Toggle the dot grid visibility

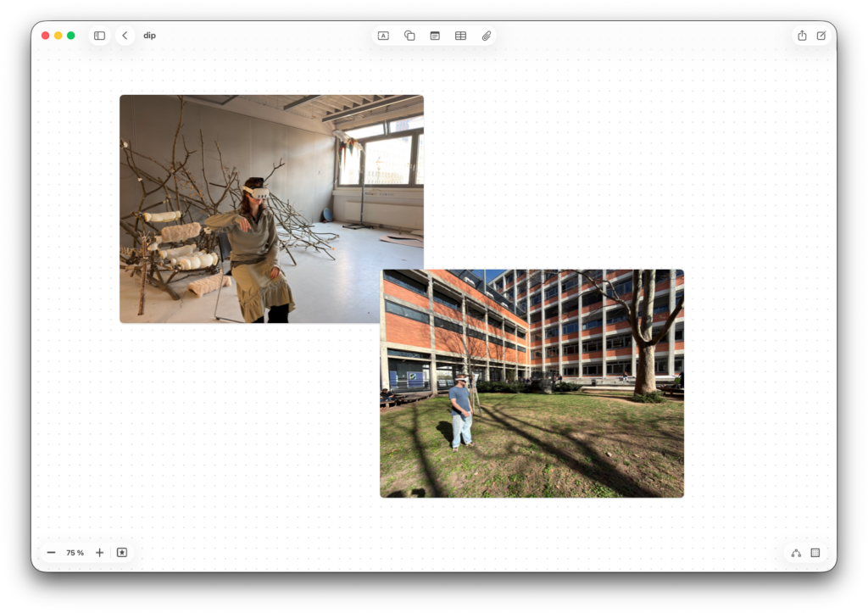click(x=815, y=553)
